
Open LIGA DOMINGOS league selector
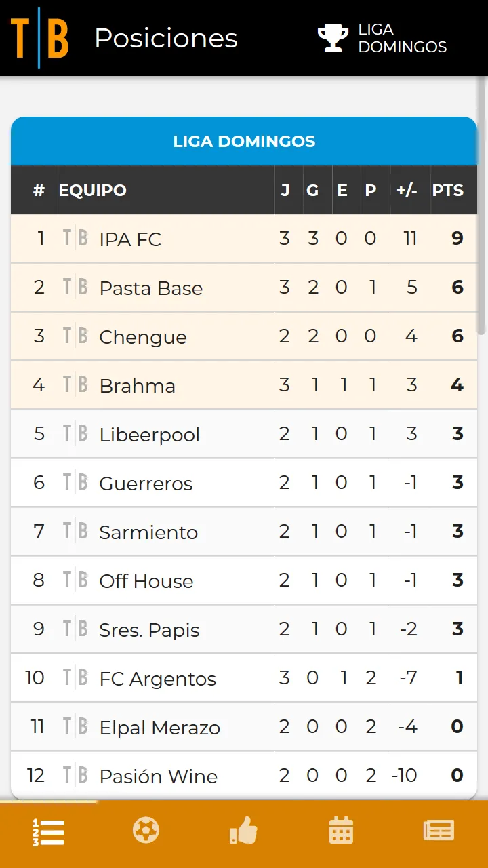click(x=383, y=38)
